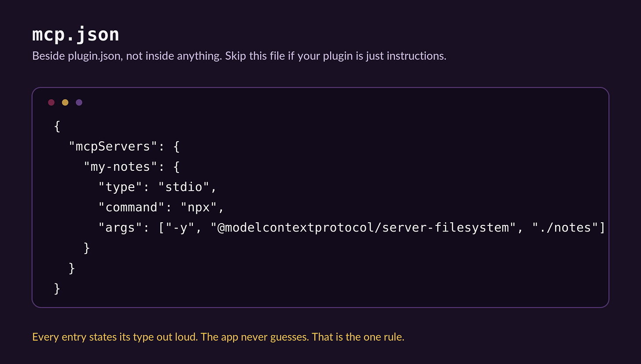Click the "-y" argument
Image resolution: width=641 pixels, height=364 pixels.
point(180,228)
